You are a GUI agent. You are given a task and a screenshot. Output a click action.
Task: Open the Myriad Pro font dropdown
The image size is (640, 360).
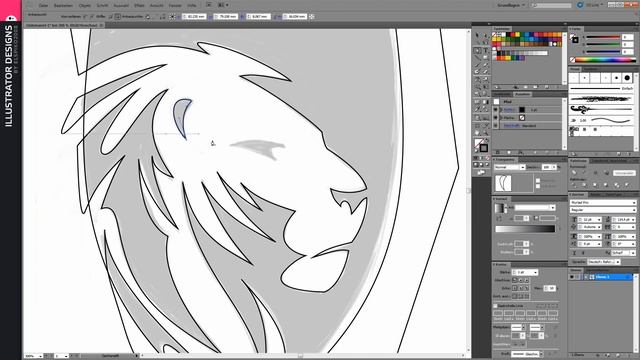tap(603, 202)
